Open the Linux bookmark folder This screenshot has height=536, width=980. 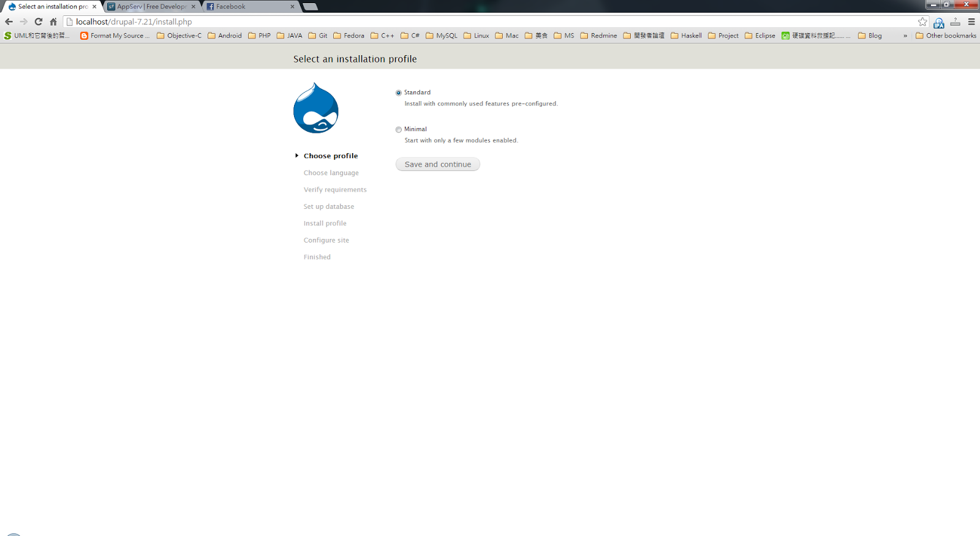point(477,36)
